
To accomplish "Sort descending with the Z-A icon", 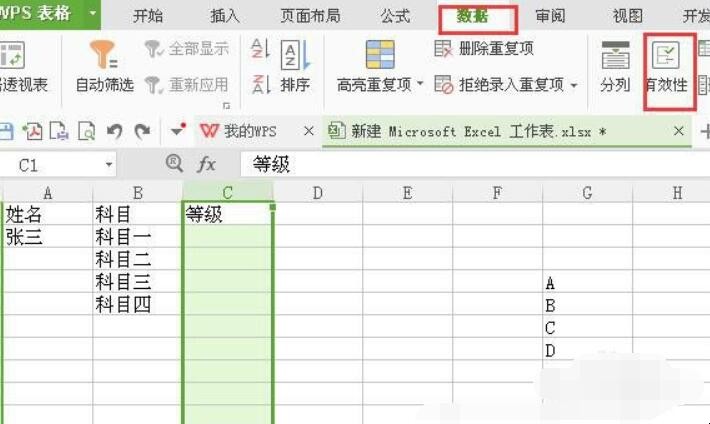I will (260, 84).
